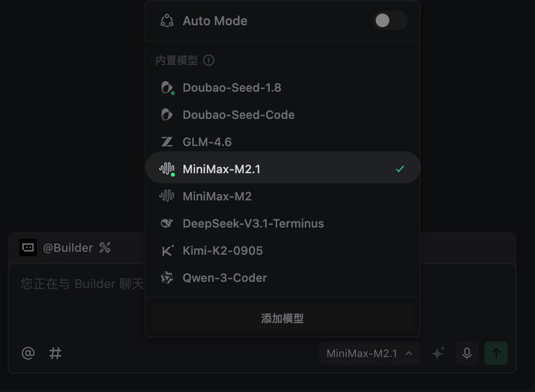535x392 pixels.
Task: Toggle the Auto Mode switch
Action: tap(390, 21)
